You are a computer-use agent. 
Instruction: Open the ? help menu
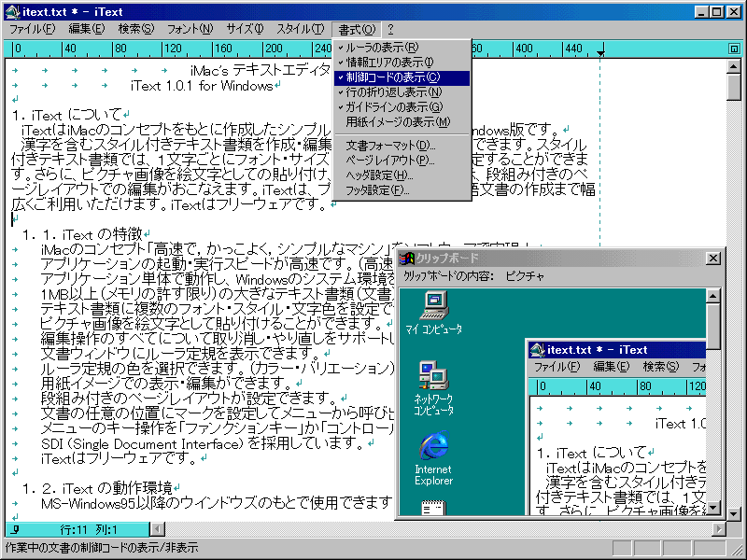click(390, 29)
